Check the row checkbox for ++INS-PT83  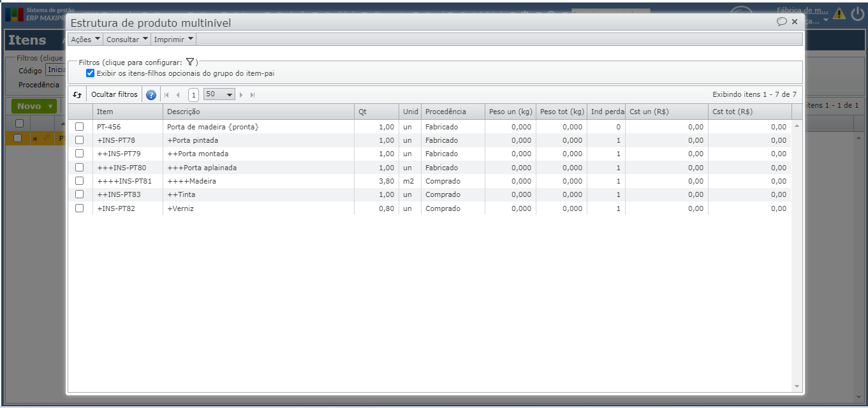coord(80,194)
